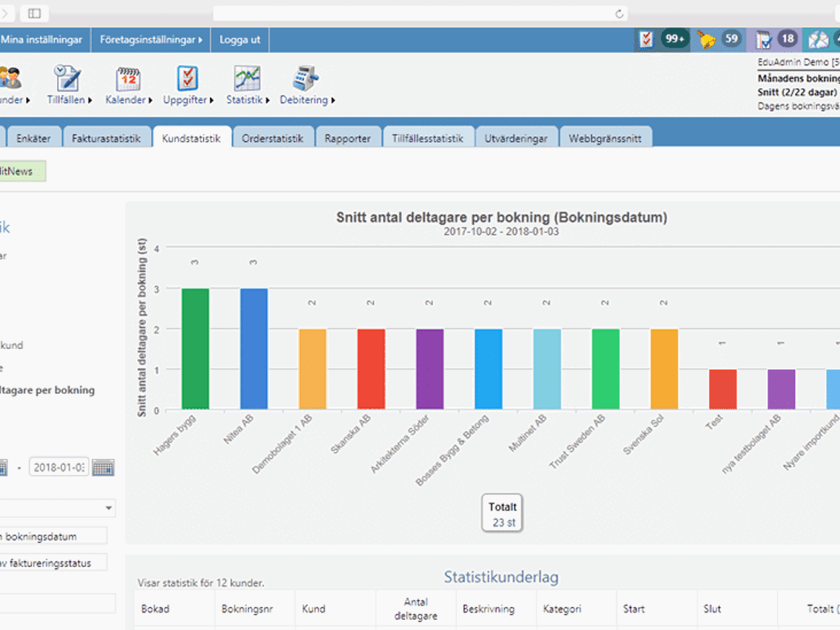This screenshot has height=630, width=840.
Task: Sort by the Kund column header
Action: pos(314,609)
